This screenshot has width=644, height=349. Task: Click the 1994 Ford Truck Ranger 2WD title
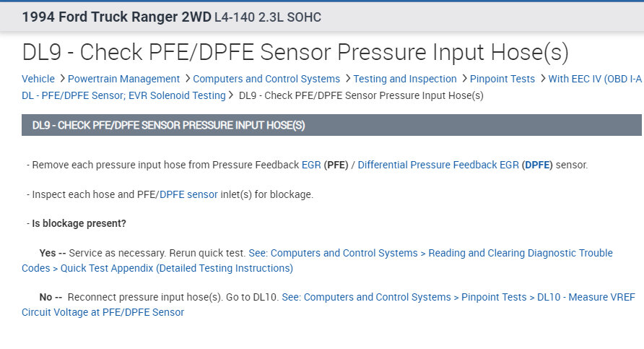[116, 17]
